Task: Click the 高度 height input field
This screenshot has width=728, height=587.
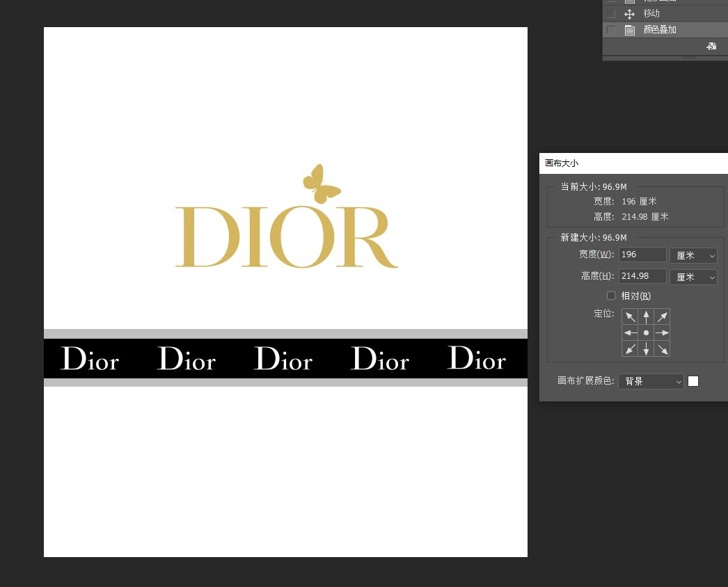Action: pos(642,276)
